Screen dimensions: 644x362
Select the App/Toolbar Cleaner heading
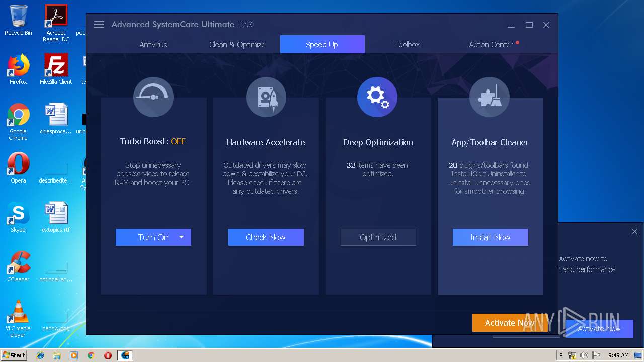point(490,142)
